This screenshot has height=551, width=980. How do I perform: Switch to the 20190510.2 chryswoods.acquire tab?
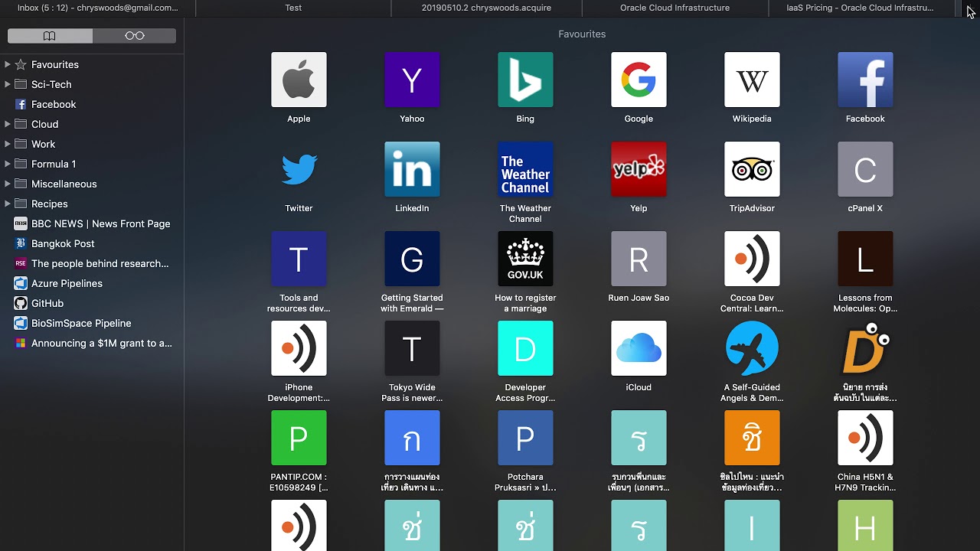(486, 8)
